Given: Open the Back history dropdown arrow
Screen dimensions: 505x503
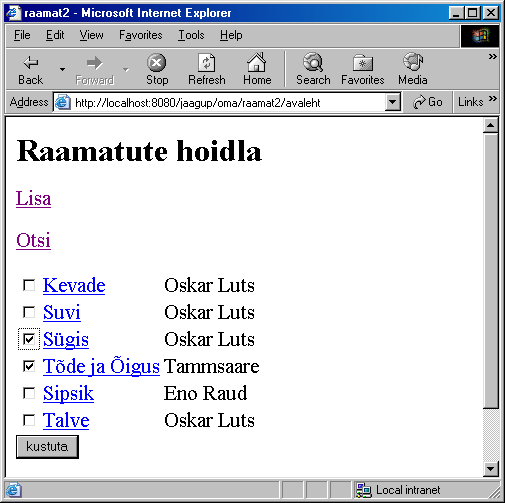Looking at the screenshot, I should (x=62, y=69).
